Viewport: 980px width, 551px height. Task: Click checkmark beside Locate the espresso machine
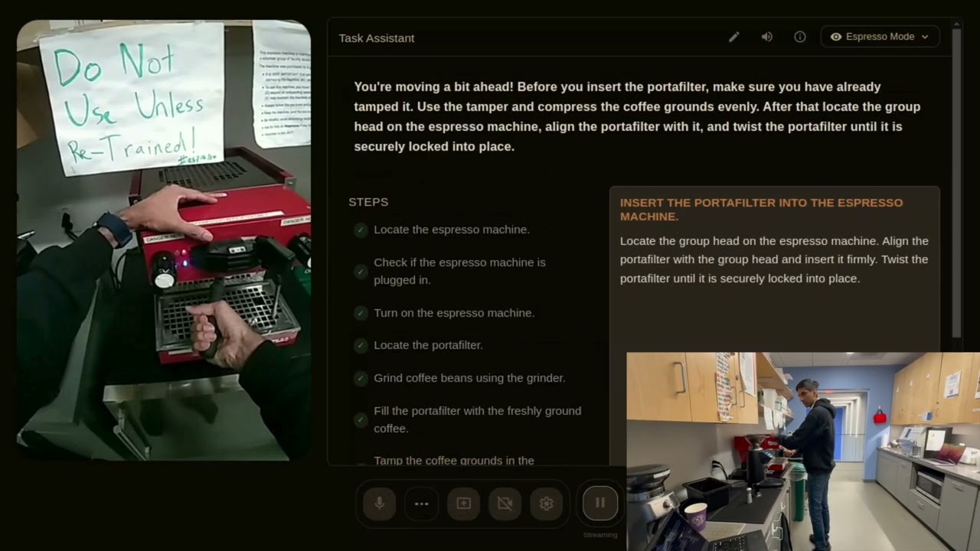[361, 230]
